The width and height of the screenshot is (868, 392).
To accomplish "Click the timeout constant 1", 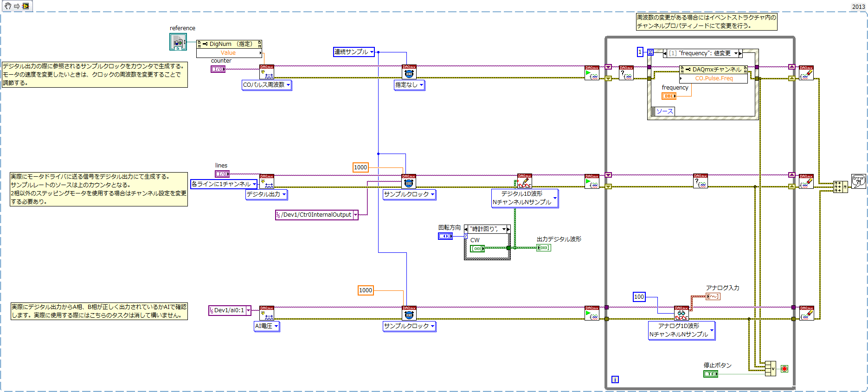I will tap(640, 52).
